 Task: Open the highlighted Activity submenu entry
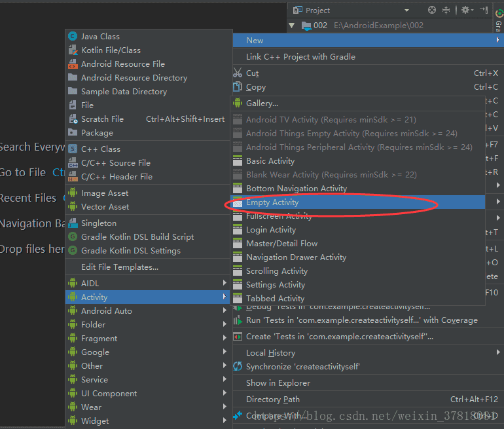point(147,297)
